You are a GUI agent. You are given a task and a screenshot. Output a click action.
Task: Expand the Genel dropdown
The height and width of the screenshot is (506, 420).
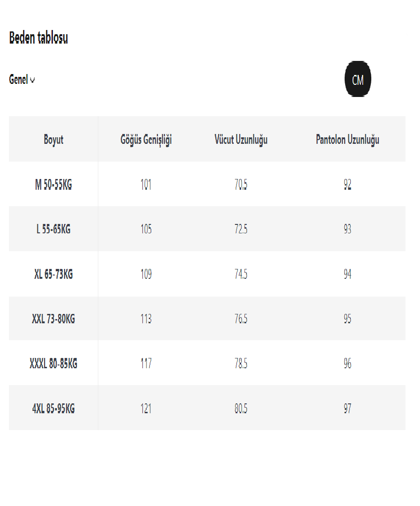tap(22, 80)
